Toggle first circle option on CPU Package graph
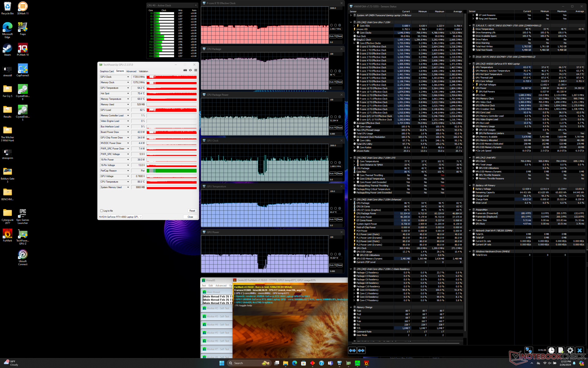The image size is (588, 368). 331,71
